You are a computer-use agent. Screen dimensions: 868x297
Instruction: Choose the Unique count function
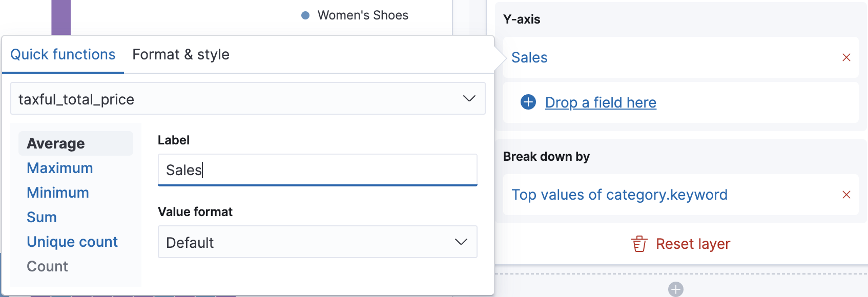click(72, 242)
